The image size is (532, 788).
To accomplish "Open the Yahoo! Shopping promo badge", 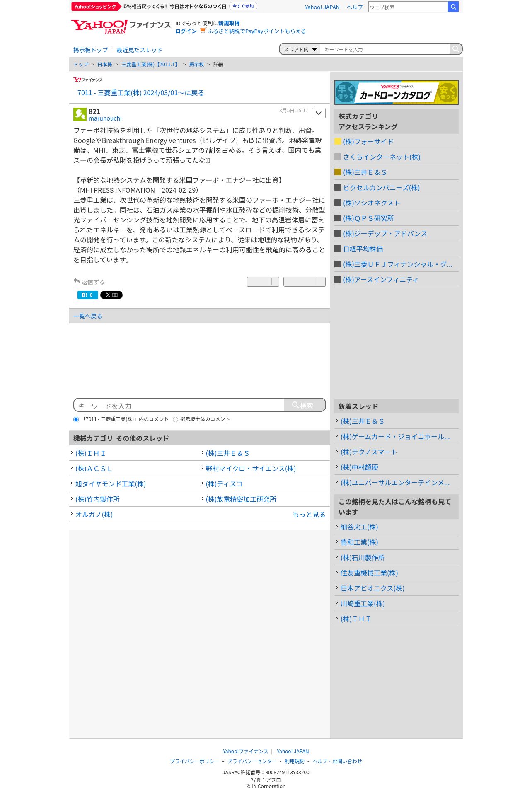I will tap(96, 7).
